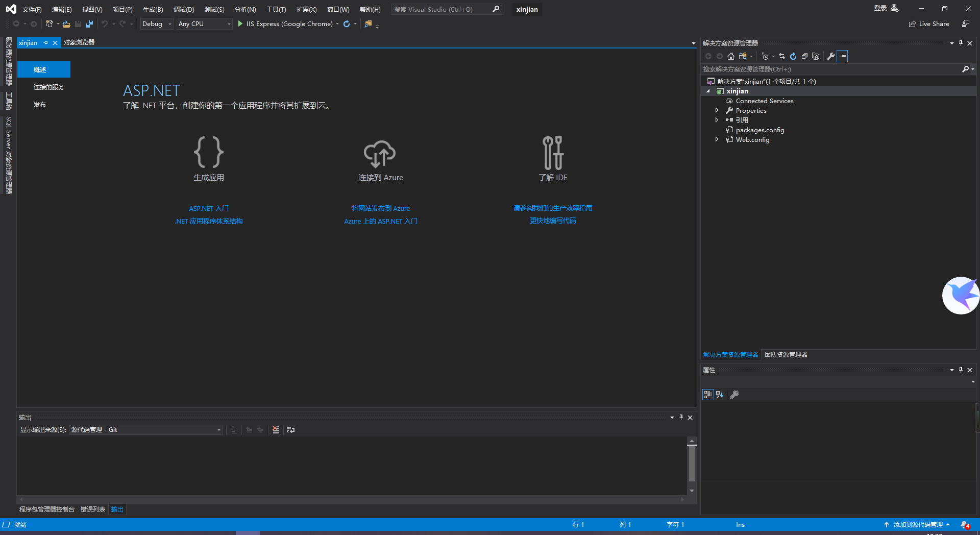The width and height of the screenshot is (980, 535).
Task: Open the Debug configuration dropdown
Action: [x=157, y=24]
